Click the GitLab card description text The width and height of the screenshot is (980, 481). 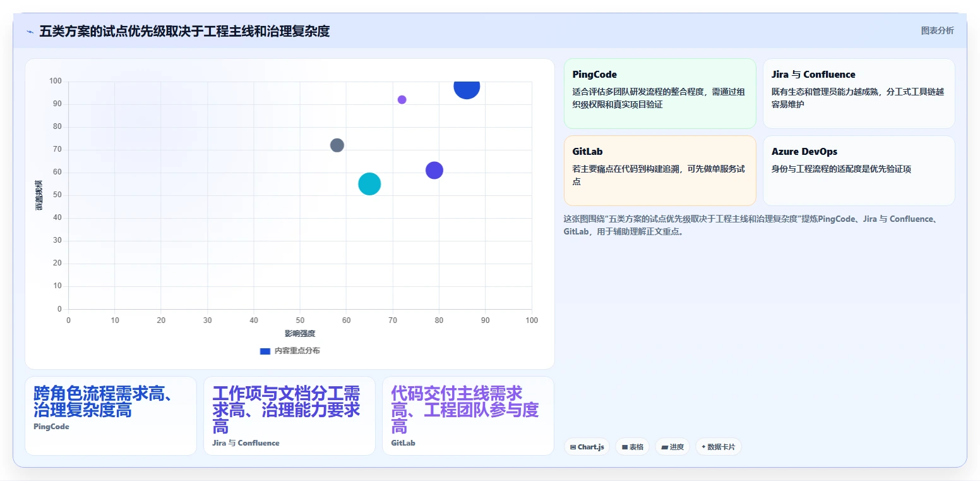pos(659,175)
